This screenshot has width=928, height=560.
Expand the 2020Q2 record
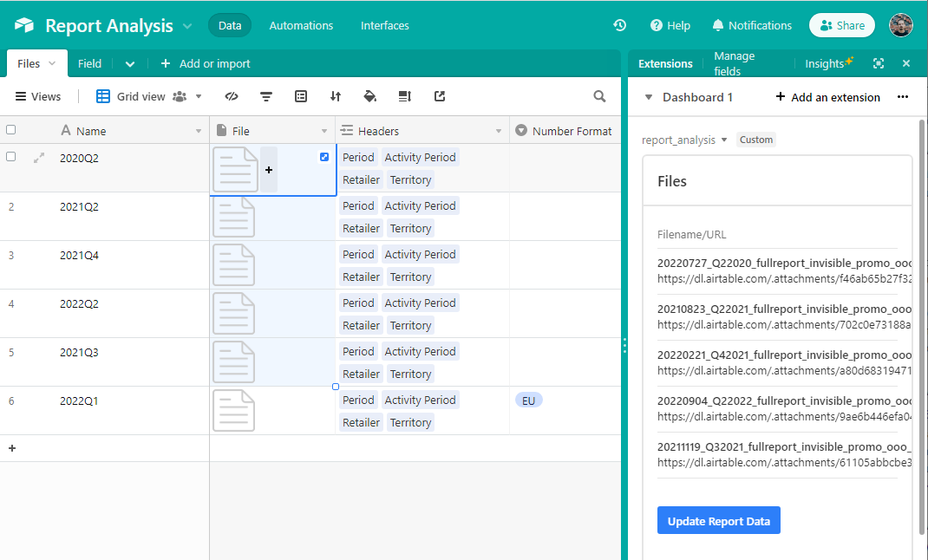[x=39, y=158]
